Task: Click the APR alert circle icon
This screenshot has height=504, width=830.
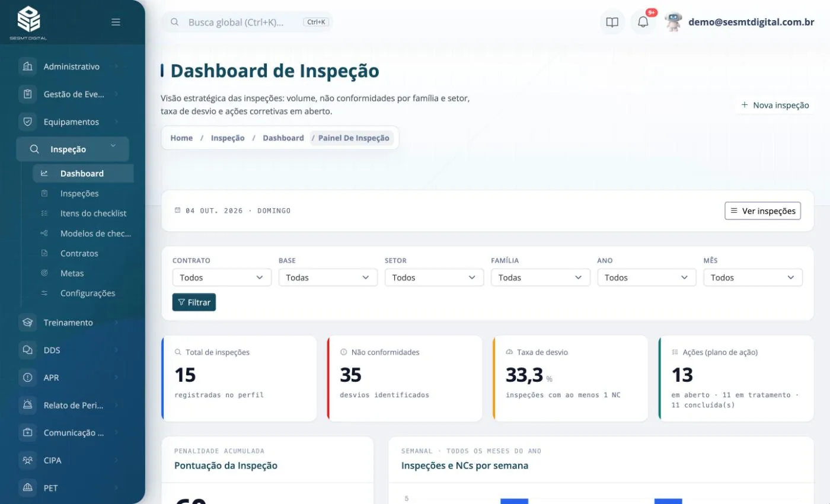Action: [27, 378]
